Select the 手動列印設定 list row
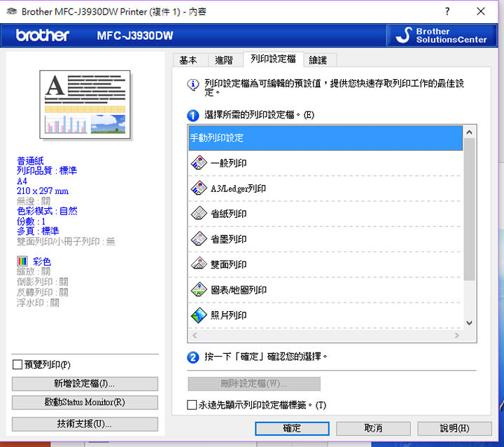 [x=325, y=138]
